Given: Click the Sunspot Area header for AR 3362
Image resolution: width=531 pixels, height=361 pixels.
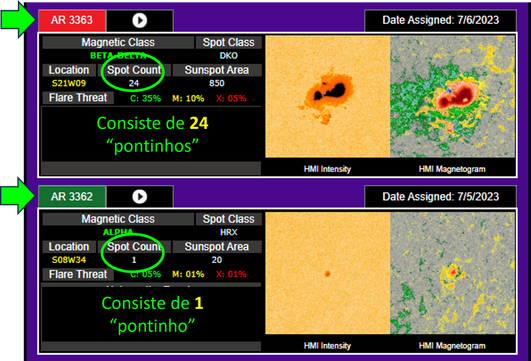Looking at the screenshot, I should coord(217,247).
